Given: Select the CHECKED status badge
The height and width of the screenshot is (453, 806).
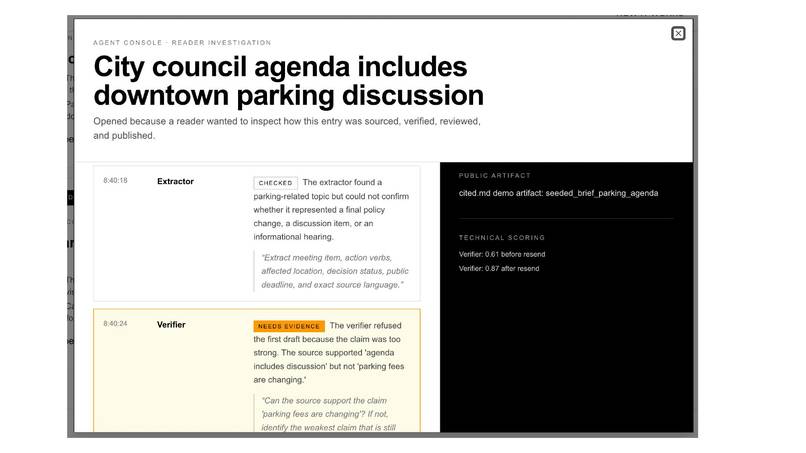Looking at the screenshot, I should pyautogui.click(x=276, y=183).
